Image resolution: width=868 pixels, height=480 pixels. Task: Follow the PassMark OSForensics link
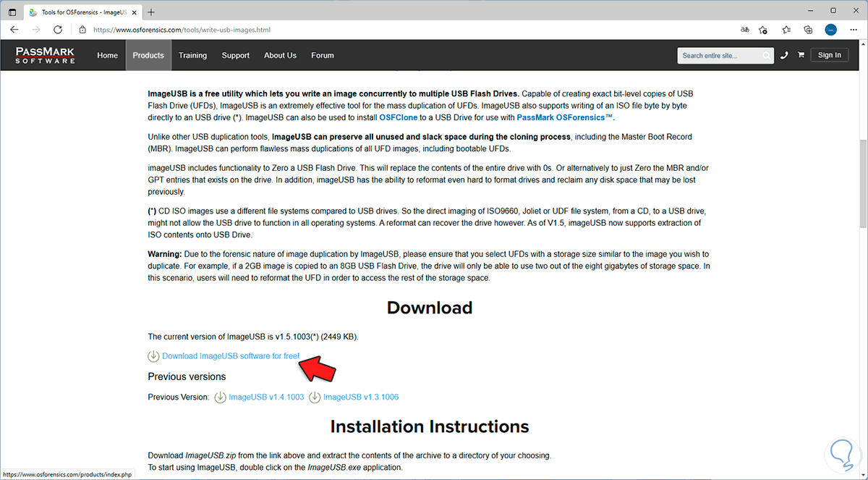pos(565,117)
